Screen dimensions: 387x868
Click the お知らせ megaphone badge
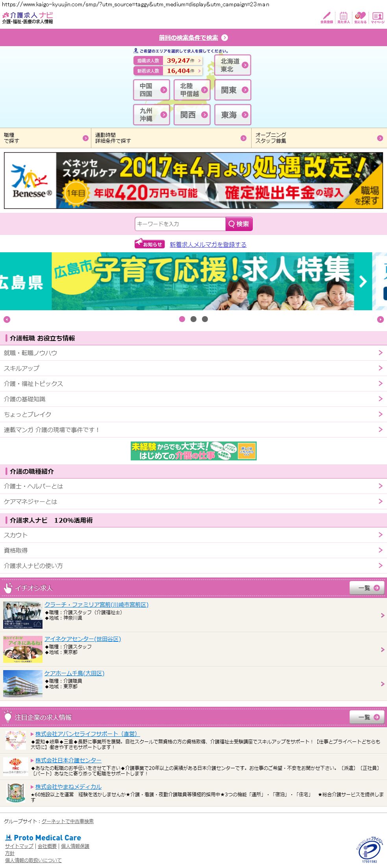150,244
